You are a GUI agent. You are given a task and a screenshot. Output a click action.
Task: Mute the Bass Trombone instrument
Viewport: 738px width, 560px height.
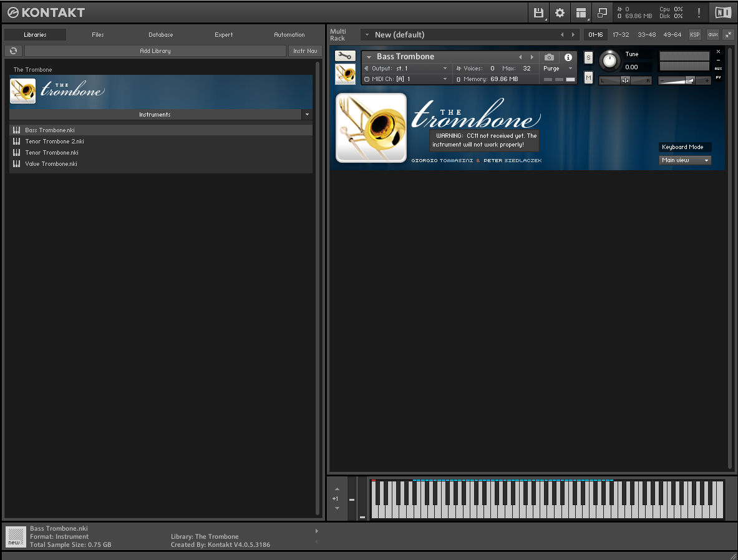588,78
